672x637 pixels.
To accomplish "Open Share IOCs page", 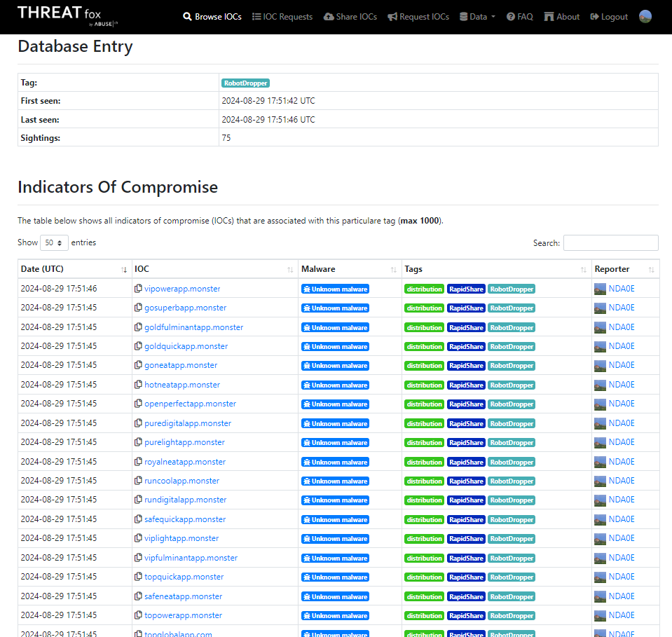I will 350,17.
